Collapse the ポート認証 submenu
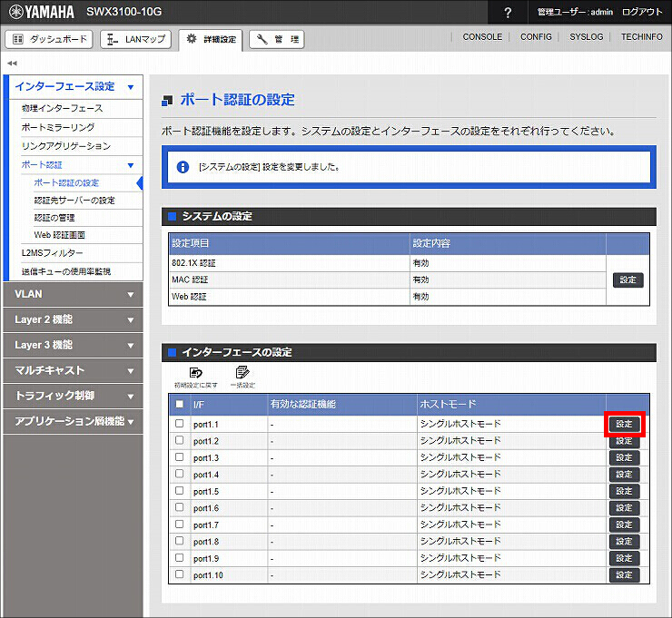Image resolution: width=672 pixels, height=618 pixels. click(x=82, y=165)
